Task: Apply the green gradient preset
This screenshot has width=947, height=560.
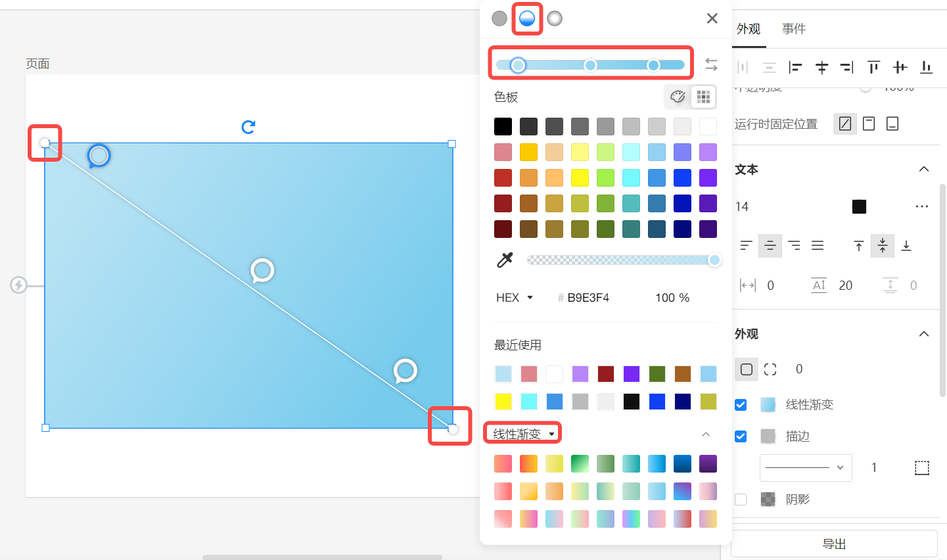Action: 580,464
